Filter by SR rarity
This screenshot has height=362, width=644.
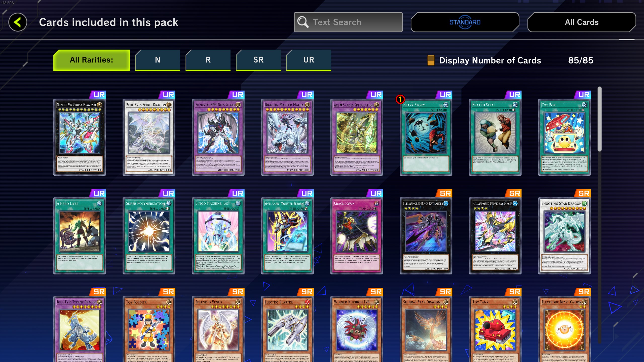pyautogui.click(x=258, y=60)
